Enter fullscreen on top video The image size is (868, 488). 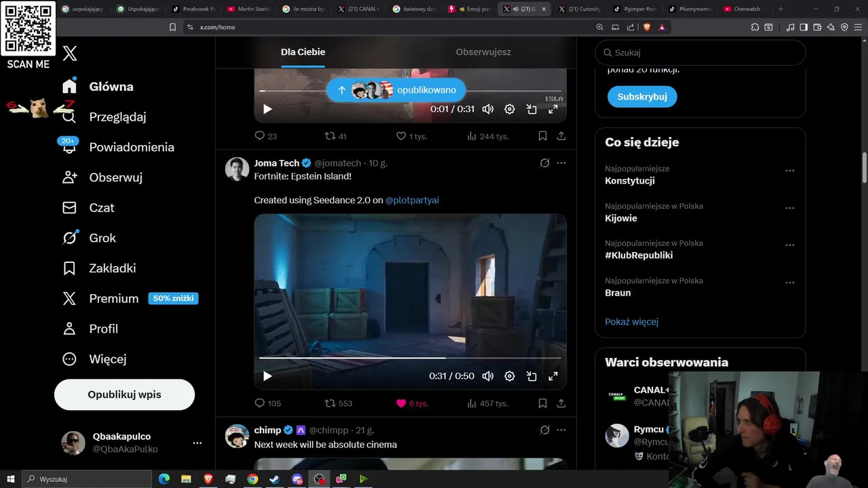[x=553, y=109]
